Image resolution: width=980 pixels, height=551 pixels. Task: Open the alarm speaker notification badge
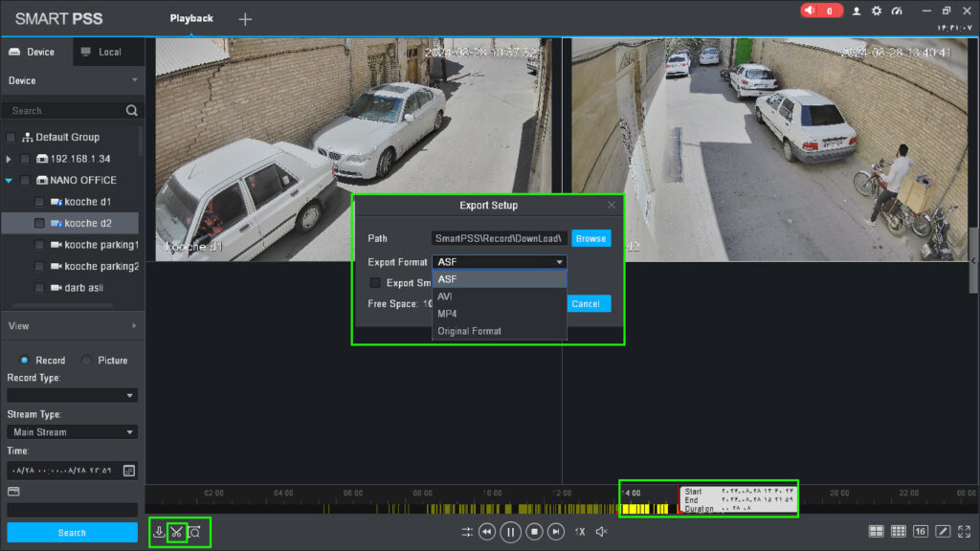821,11
